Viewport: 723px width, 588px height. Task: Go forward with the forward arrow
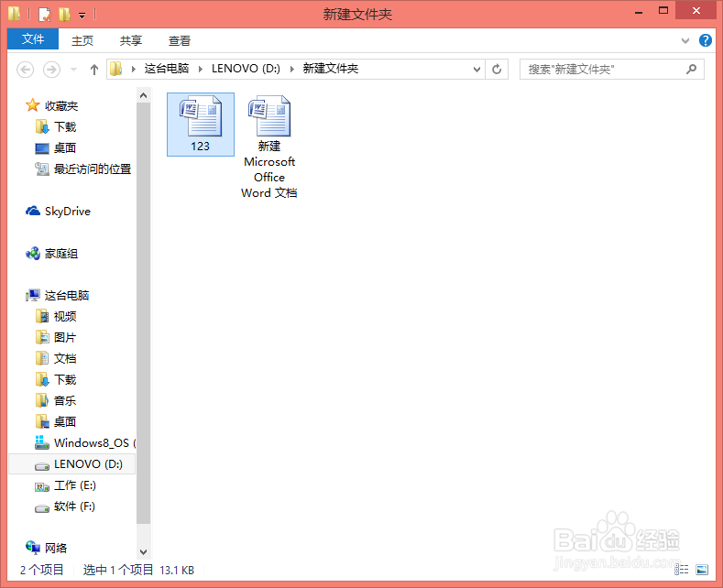(x=51, y=70)
